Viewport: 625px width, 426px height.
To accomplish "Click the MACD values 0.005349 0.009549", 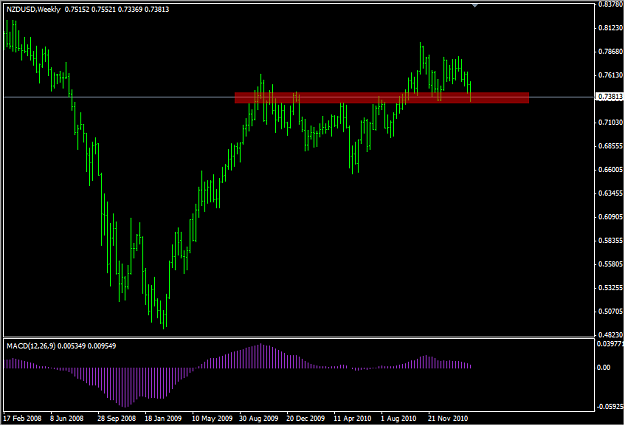I will click(87, 346).
